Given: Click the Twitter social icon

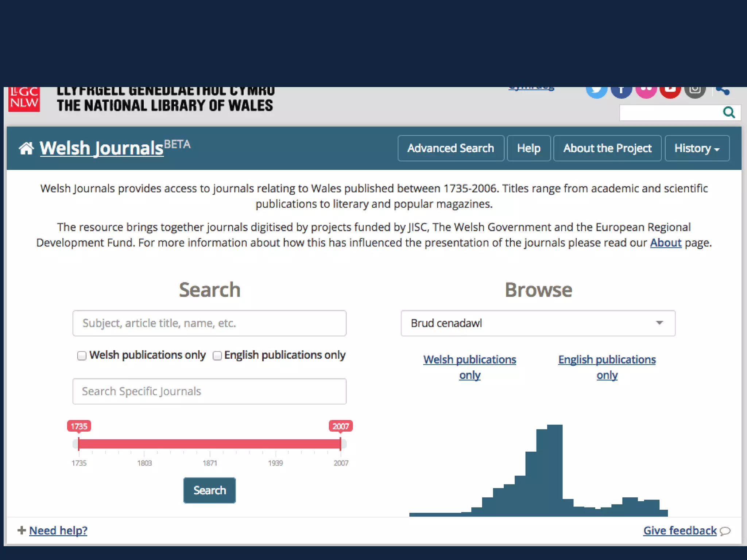Looking at the screenshot, I should click(x=596, y=90).
